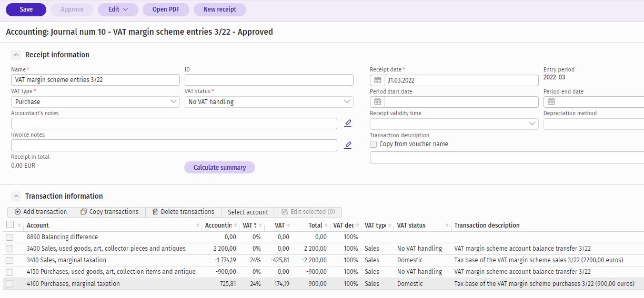This screenshot has width=644, height=298.
Task: Click the Copy transactions toolbar button
Action: [x=109, y=212]
